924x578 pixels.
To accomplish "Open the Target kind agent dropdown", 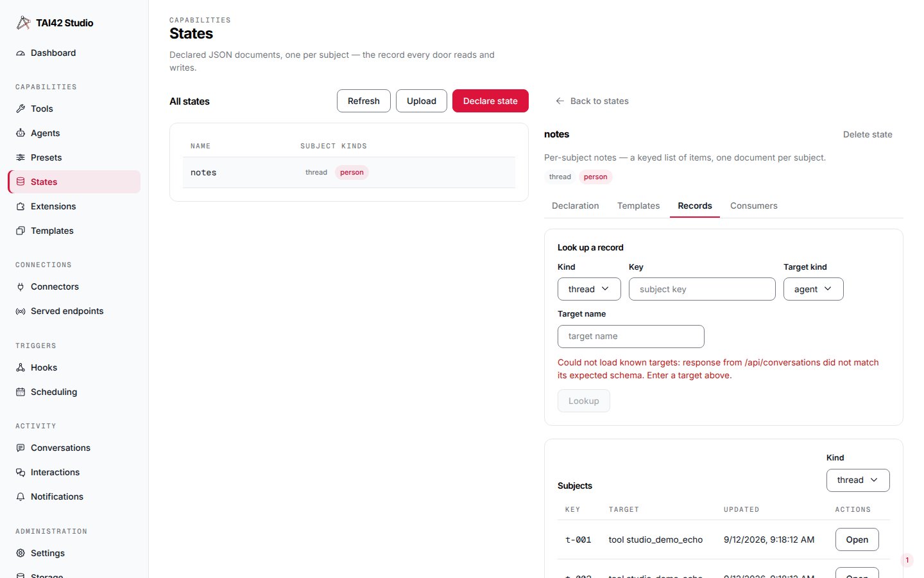I will click(x=813, y=289).
